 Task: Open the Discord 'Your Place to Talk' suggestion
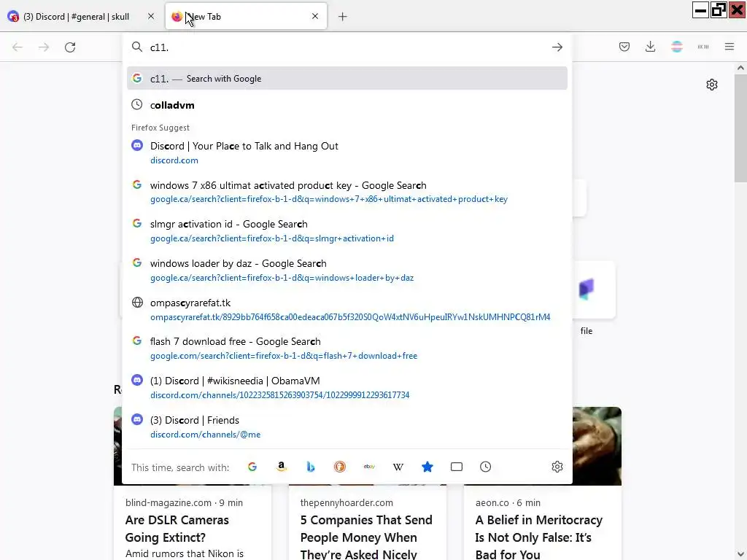click(x=347, y=153)
